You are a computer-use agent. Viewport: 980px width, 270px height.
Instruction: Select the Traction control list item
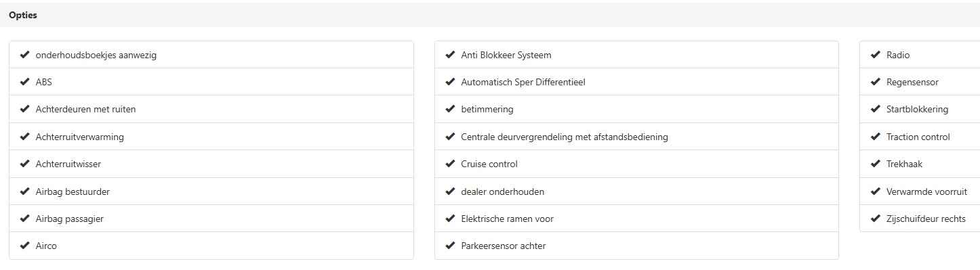[920, 137]
